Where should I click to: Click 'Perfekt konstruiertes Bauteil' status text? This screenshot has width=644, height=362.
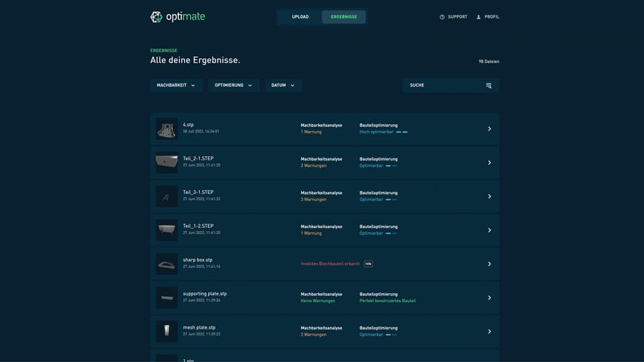click(x=387, y=301)
